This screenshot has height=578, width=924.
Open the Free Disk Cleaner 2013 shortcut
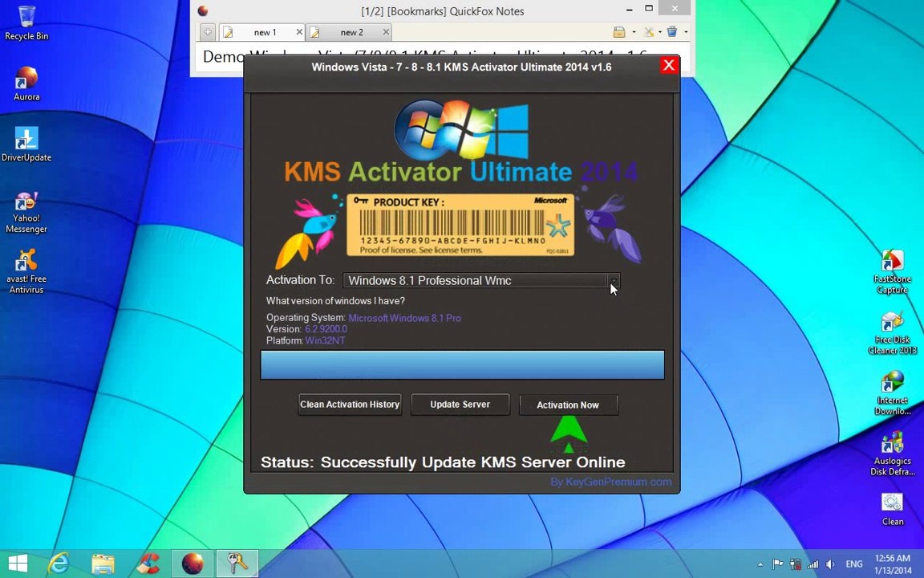[x=892, y=332]
